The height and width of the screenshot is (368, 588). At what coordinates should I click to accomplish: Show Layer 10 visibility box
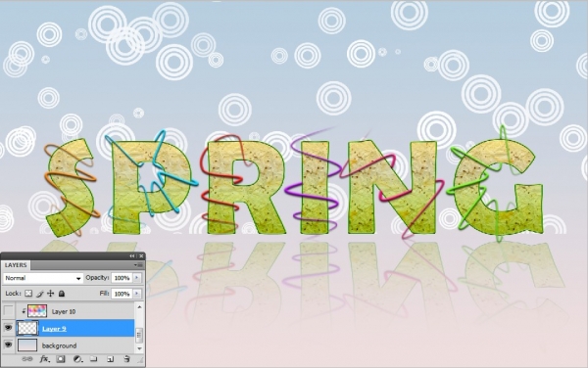click(x=8, y=311)
